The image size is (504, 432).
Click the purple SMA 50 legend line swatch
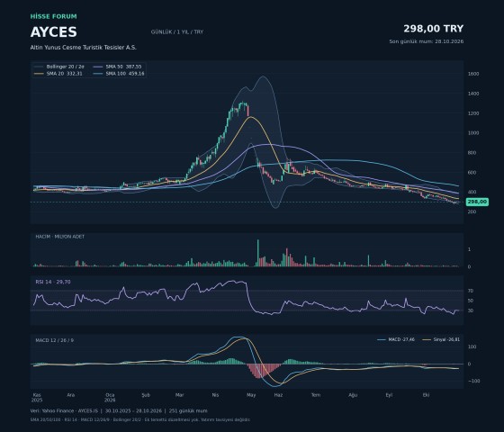pyautogui.click(x=98, y=67)
